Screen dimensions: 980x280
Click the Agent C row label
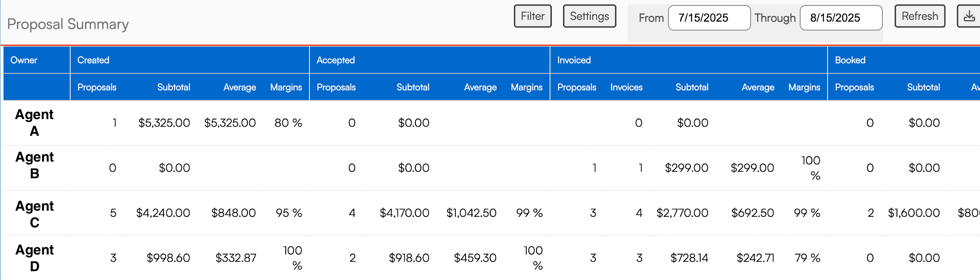34,214
